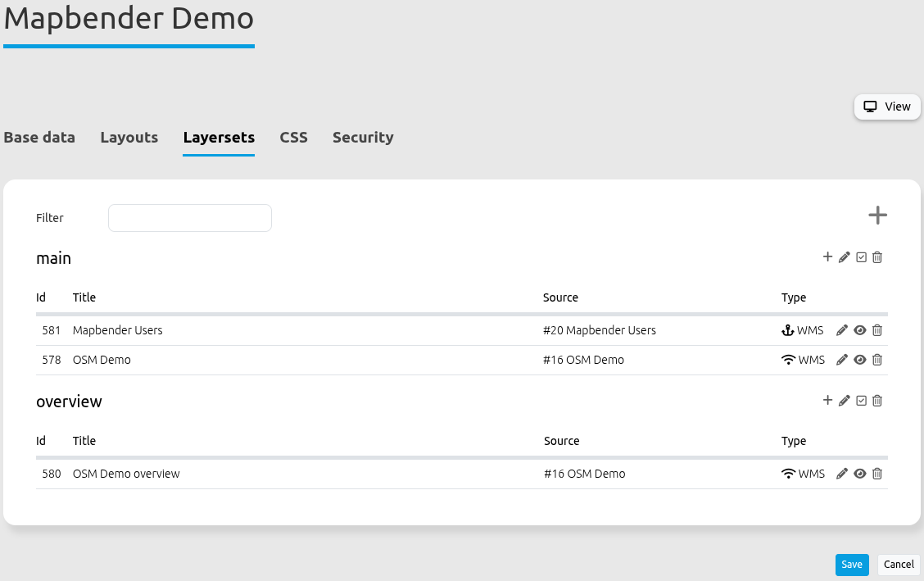The height and width of the screenshot is (581, 924).
Task: Toggle the main layerset checkbox icon
Action: (861, 257)
